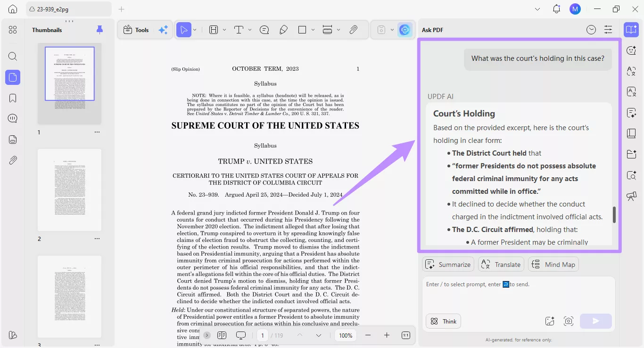Screen dimensions: 644x348
Task: Choose the measure tool in toolbar
Action: coord(328,30)
